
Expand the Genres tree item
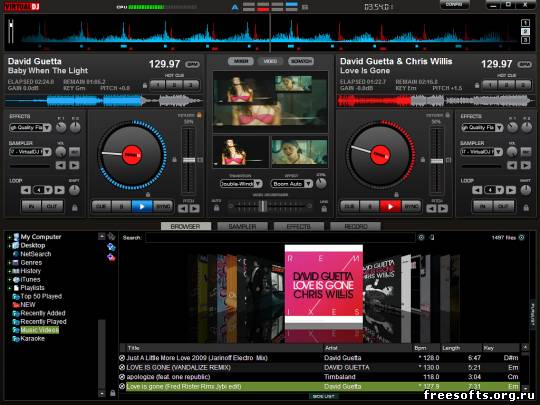10,263
